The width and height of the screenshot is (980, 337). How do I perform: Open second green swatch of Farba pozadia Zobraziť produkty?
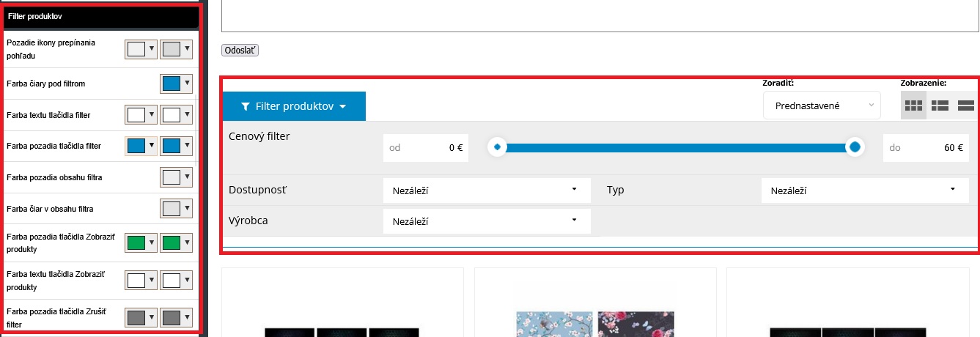point(176,242)
